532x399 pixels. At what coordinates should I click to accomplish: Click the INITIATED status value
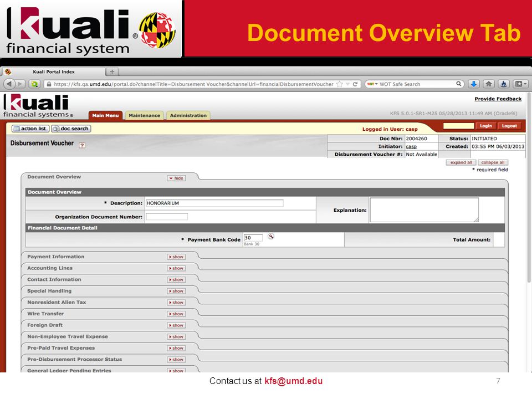[484, 139]
